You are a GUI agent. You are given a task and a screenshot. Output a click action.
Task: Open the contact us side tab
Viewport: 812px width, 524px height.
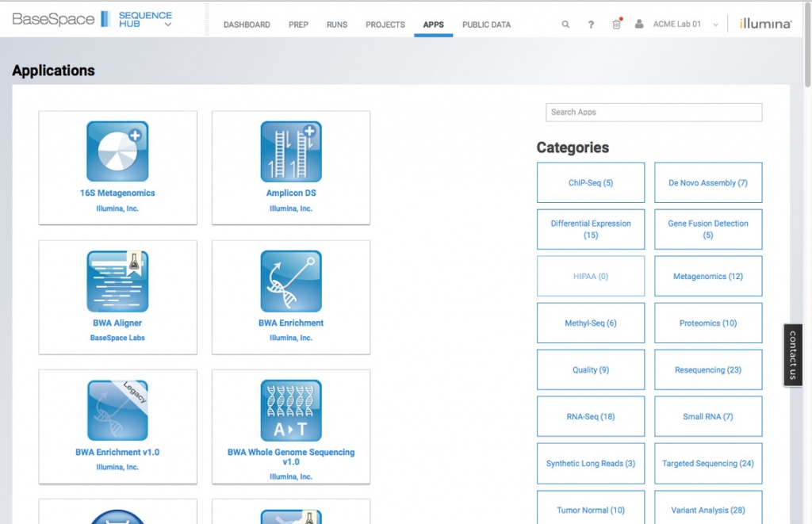pyautogui.click(x=793, y=355)
